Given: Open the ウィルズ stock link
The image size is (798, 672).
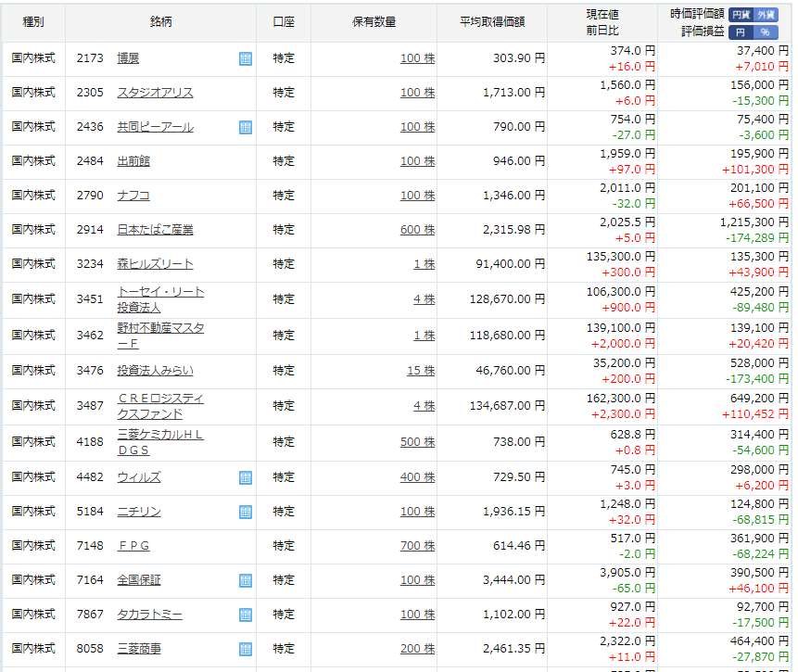Looking at the screenshot, I should coord(139,477).
